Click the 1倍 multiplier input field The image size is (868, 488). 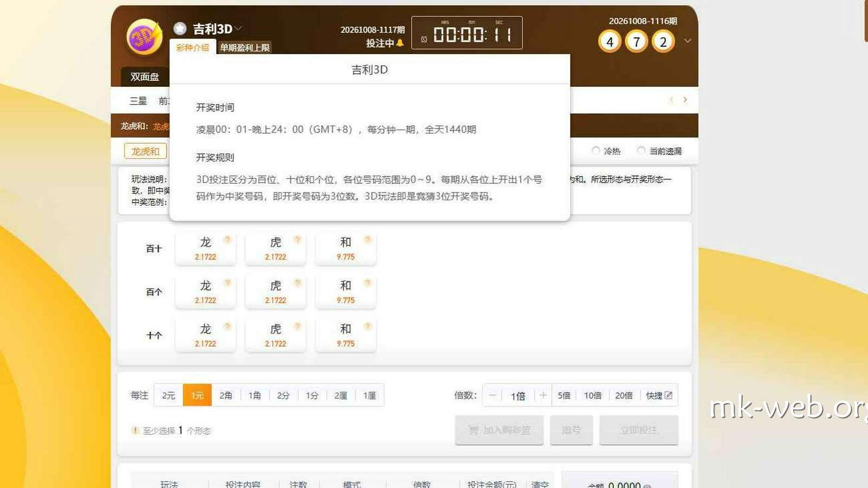[518, 396]
